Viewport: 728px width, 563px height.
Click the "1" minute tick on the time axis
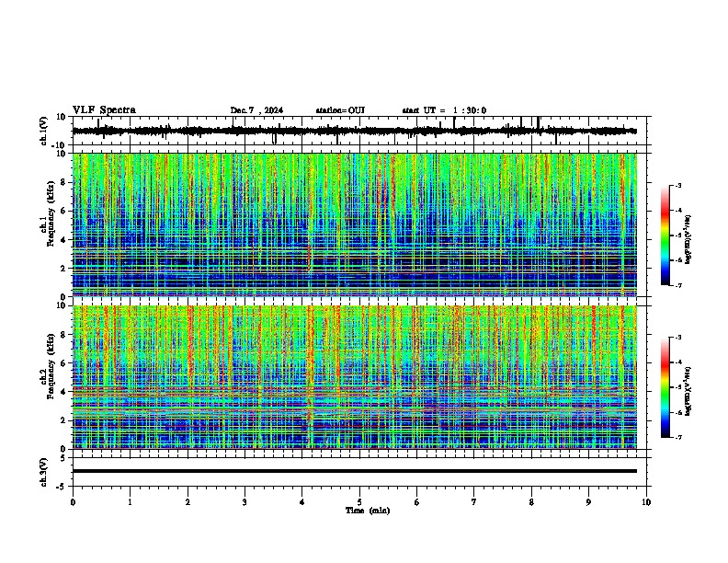pos(130,502)
